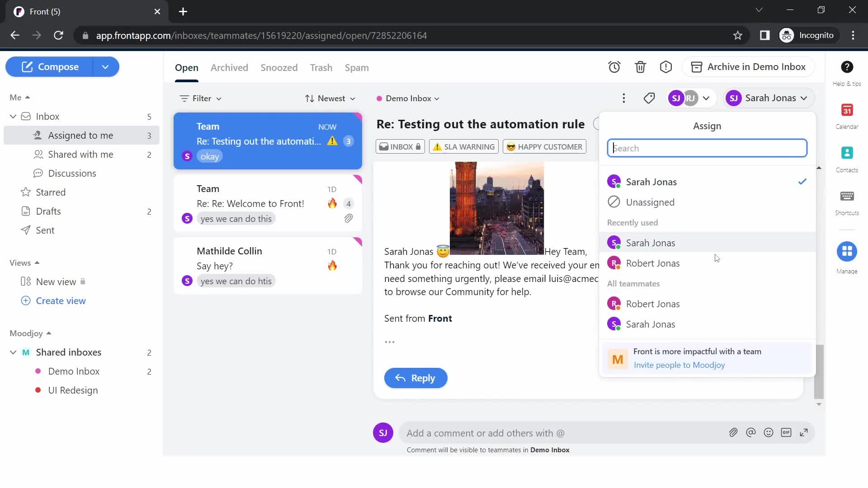Switch to the Trash tab
The height and width of the screenshot is (488, 868).
[x=321, y=67]
